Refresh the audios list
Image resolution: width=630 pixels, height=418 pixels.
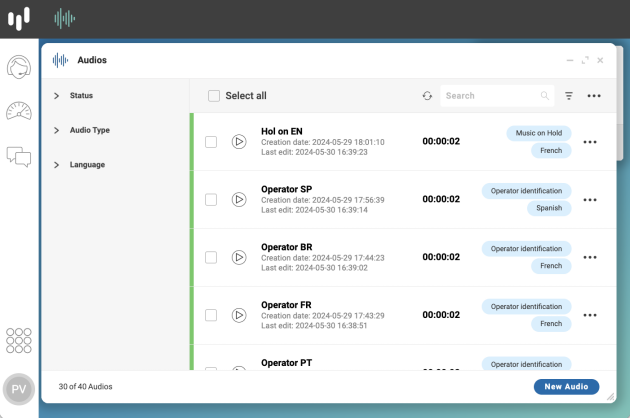click(427, 96)
